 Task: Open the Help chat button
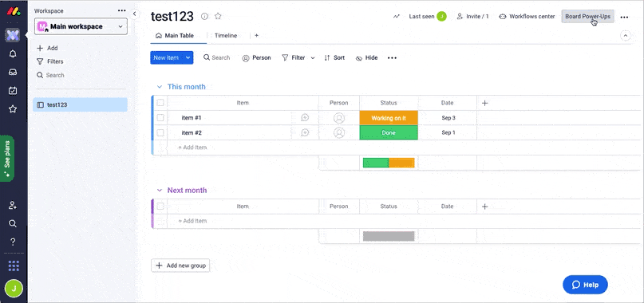click(585, 285)
